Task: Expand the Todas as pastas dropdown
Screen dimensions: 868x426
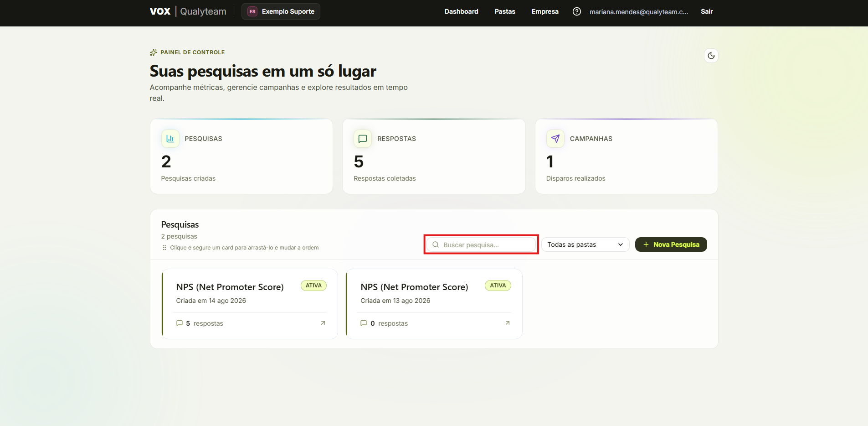Action: [585, 244]
